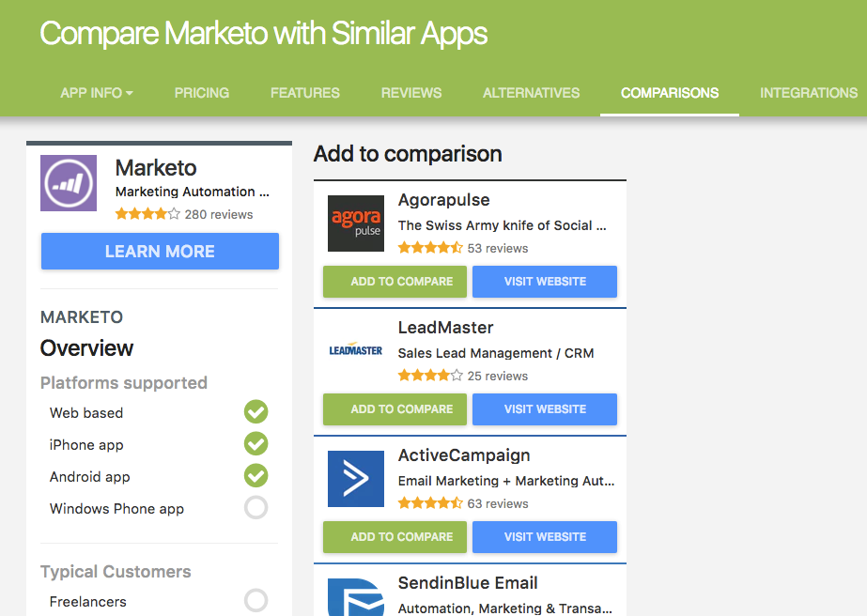Screen dimensions: 867x616
Task: Add LeadMaster to compare
Action: [395, 409]
